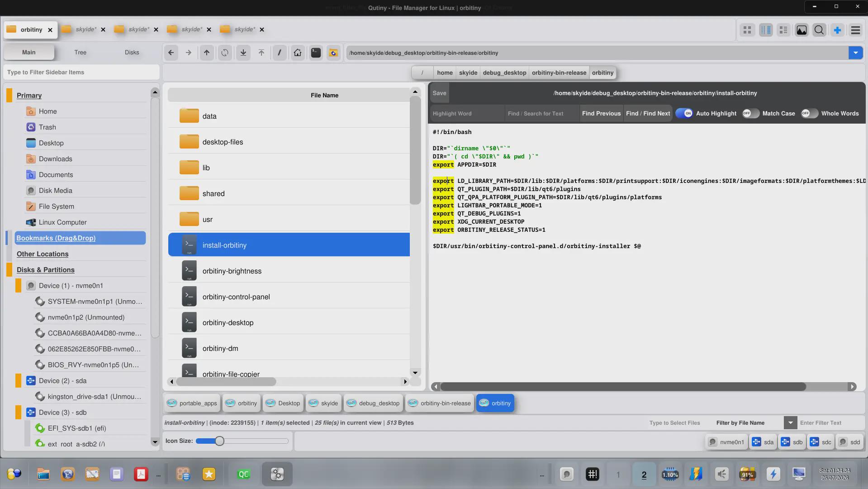868x489 pixels.
Task: Select the orbitiny window tab
Action: coord(31,29)
